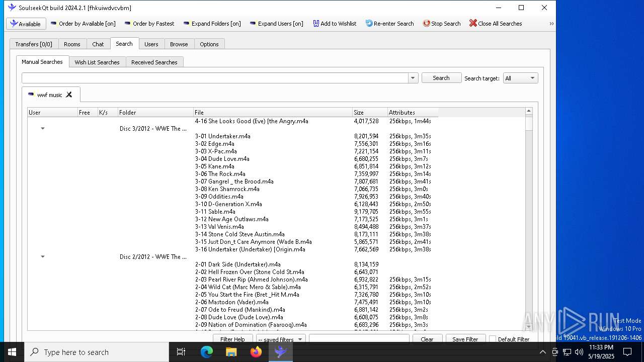Click the Clear filter button

[427, 339]
